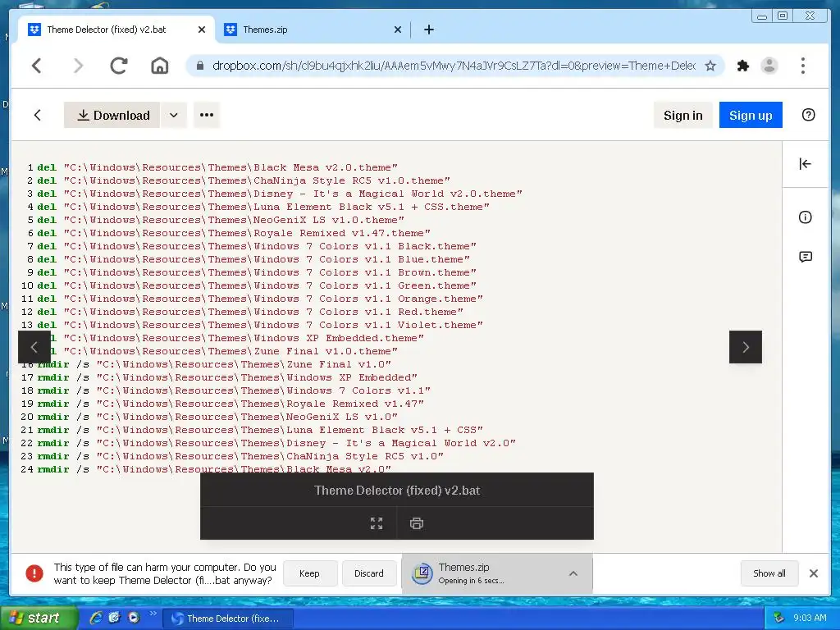Click the Themes.zip download file icon
Image resolution: width=840 pixels, height=630 pixels.
click(x=422, y=573)
